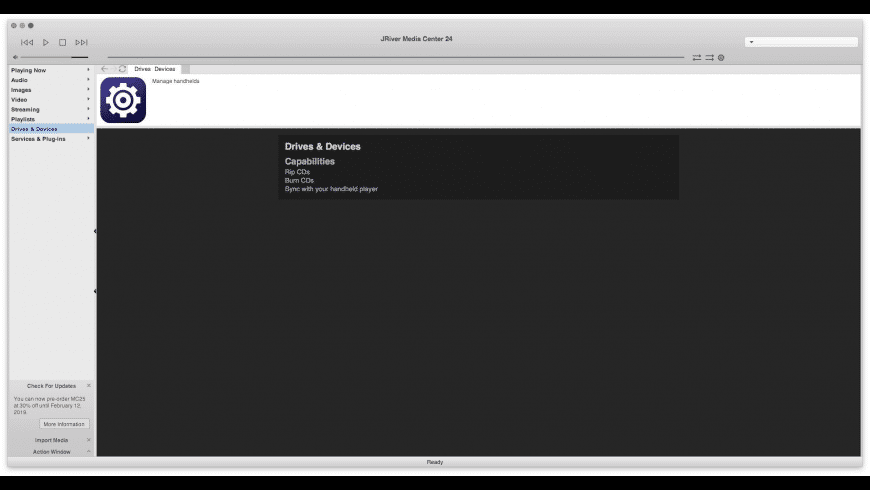The height and width of the screenshot is (490, 870).
Task: Open the Manage handhelds link
Action: (175, 81)
